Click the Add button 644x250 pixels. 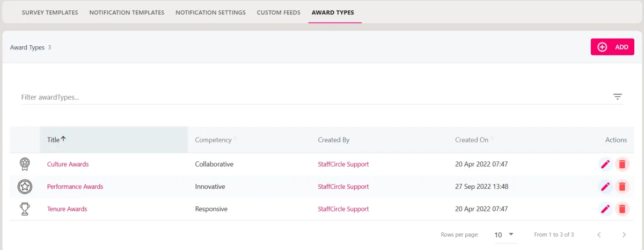coord(612,47)
